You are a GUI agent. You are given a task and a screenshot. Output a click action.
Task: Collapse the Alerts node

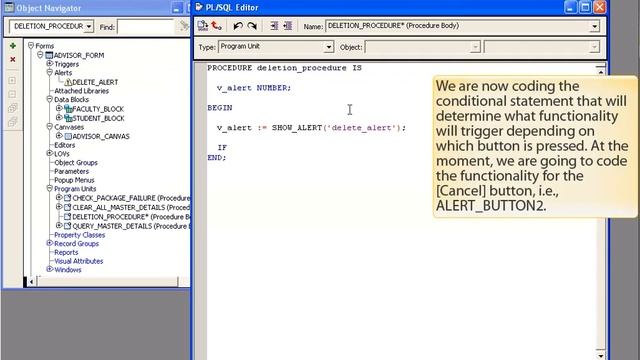[x=49, y=72]
